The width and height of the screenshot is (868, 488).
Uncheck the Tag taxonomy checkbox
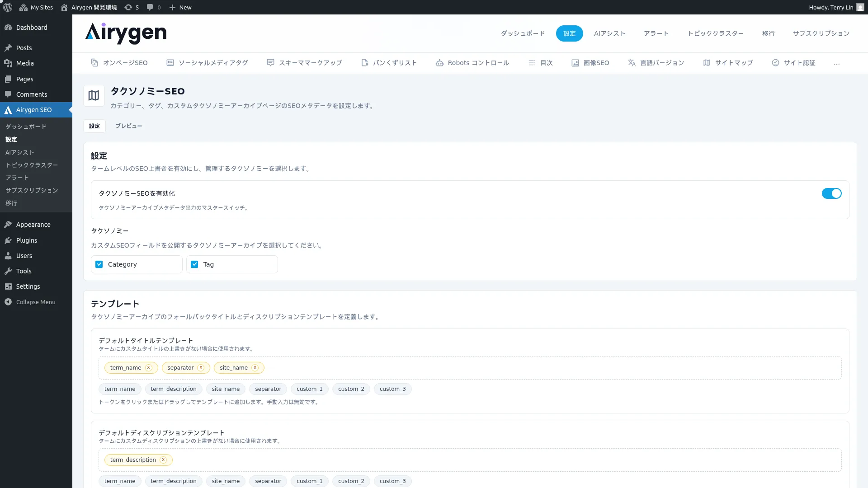click(x=194, y=264)
